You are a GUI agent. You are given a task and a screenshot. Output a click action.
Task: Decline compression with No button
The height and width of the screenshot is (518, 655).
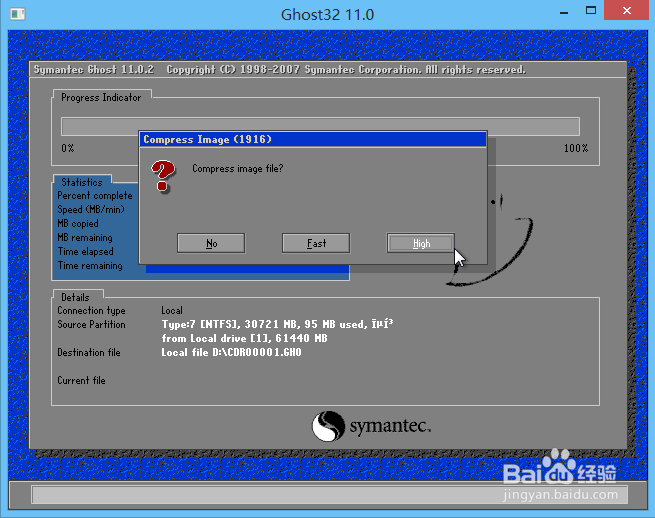[211, 243]
